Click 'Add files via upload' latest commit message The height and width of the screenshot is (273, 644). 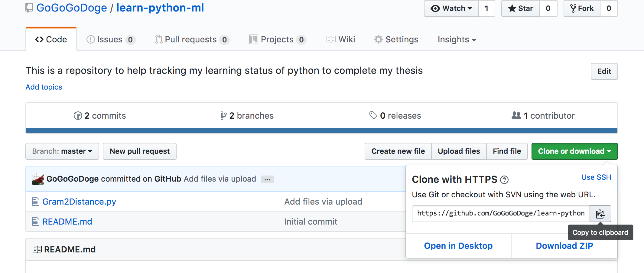click(220, 179)
